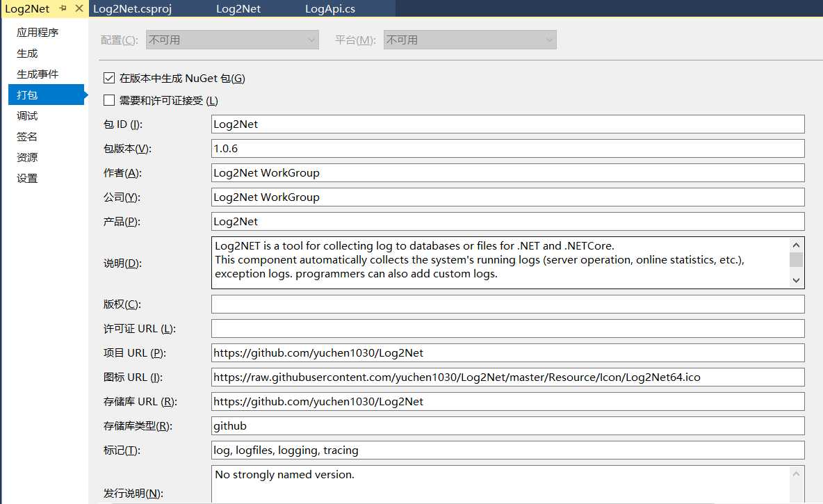Select the 打包 settings page
This screenshot has width=823, height=504.
[x=46, y=95]
